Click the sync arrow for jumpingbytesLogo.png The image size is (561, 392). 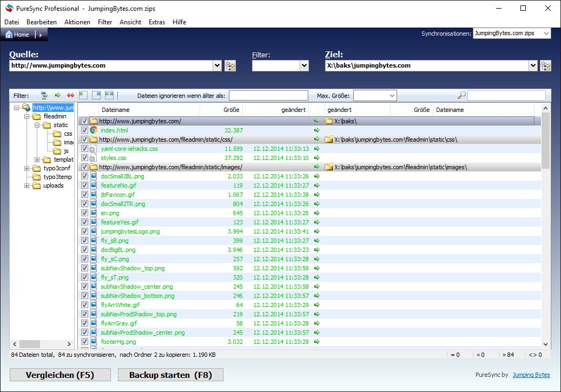(316, 231)
